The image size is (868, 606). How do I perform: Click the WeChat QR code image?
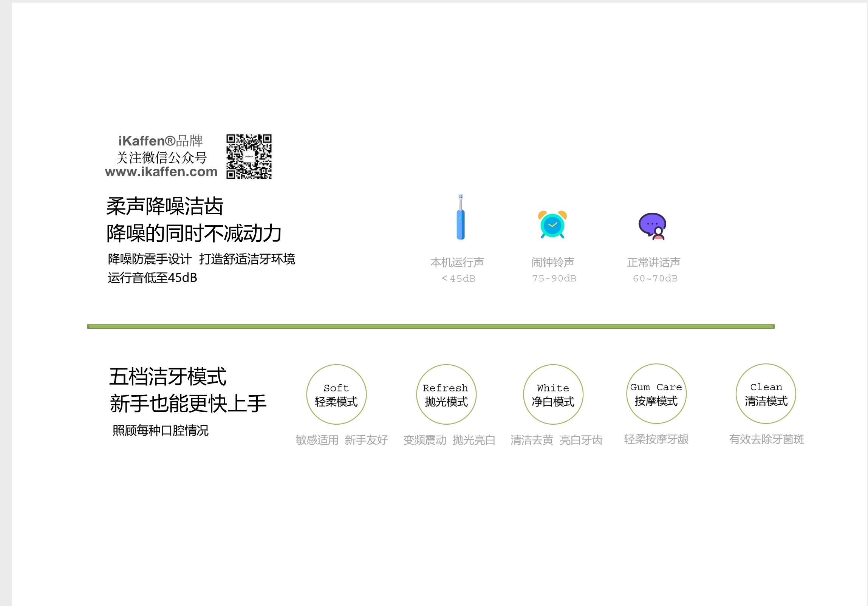click(x=249, y=156)
